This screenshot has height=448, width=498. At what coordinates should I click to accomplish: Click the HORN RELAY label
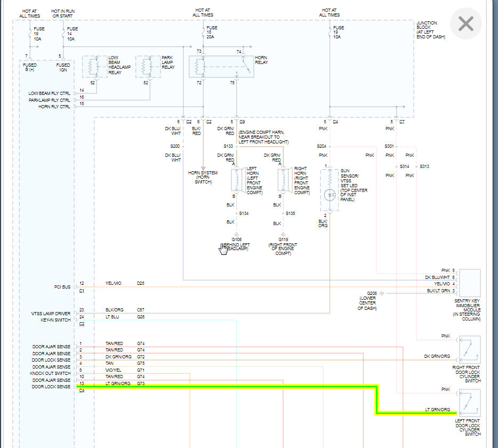[x=261, y=60]
